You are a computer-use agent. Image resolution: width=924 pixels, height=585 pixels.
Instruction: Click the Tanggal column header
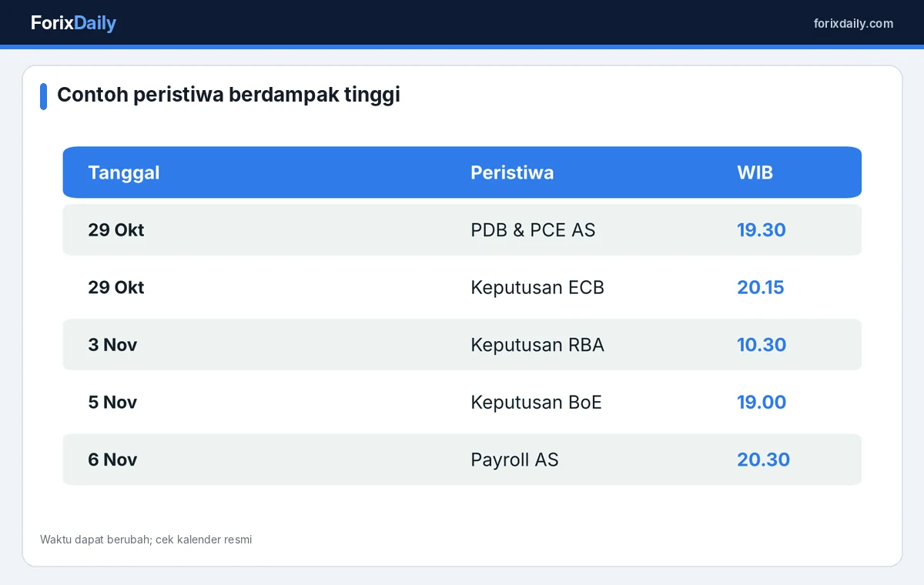click(x=124, y=172)
